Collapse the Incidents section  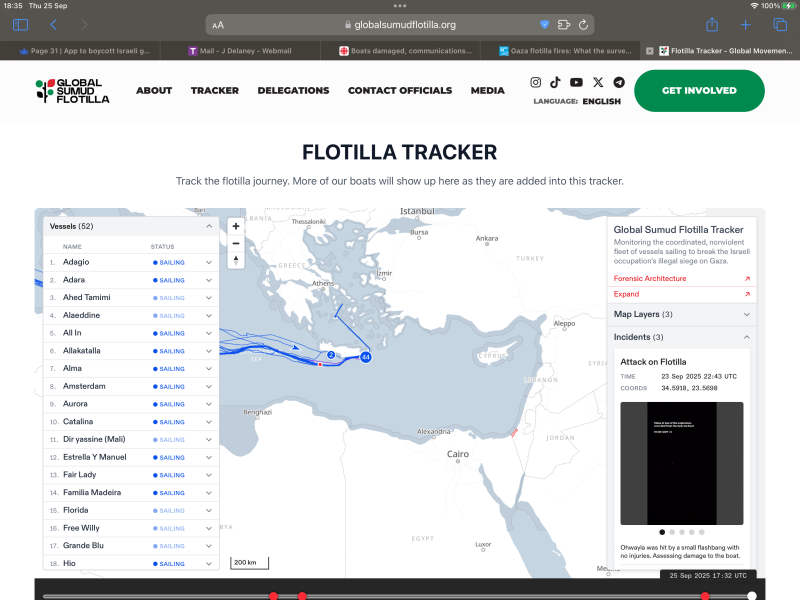[x=746, y=337]
